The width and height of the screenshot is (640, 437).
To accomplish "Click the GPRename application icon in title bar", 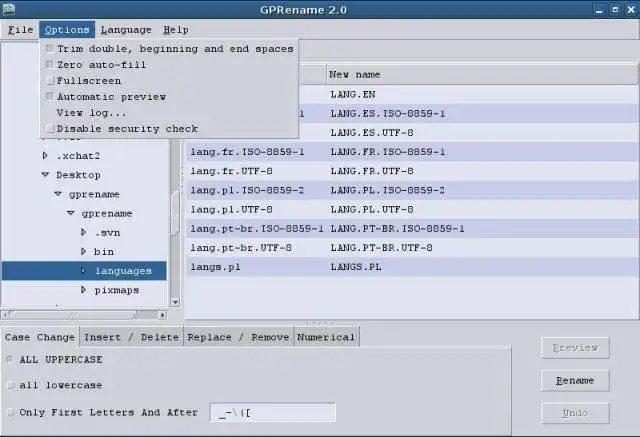I will tap(9, 9).
